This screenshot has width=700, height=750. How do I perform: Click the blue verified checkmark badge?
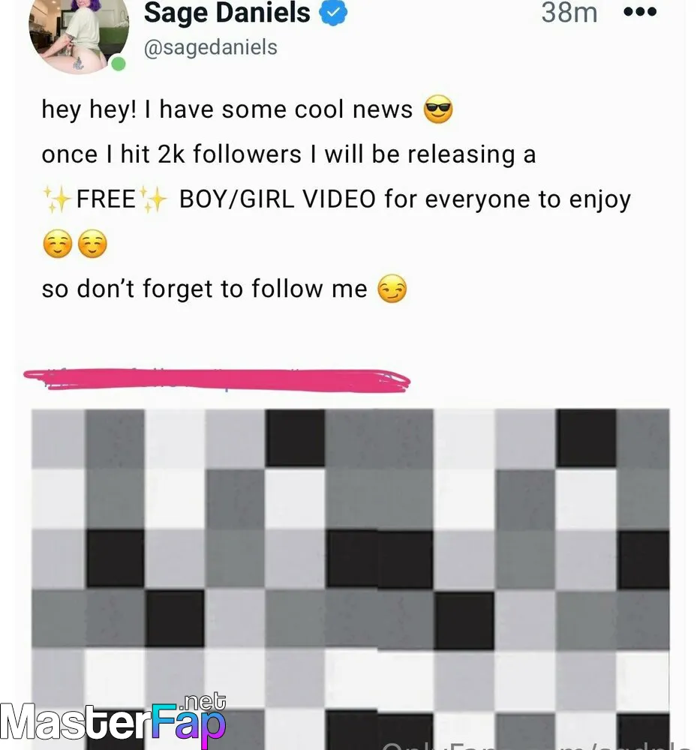pyautogui.click(x=333, y=13)
